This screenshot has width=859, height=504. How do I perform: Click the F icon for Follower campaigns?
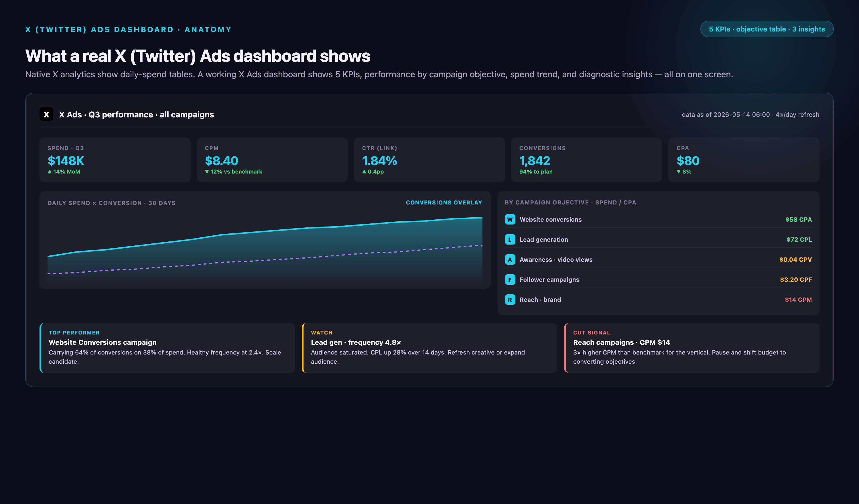510,279
